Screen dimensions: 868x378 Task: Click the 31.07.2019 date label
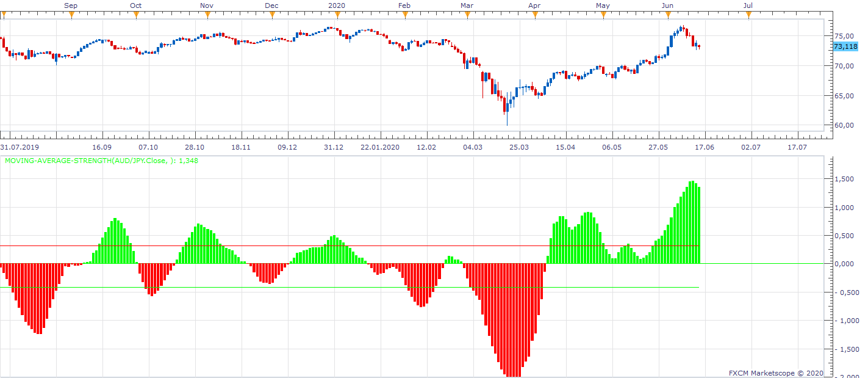click(x=19, y=147)
